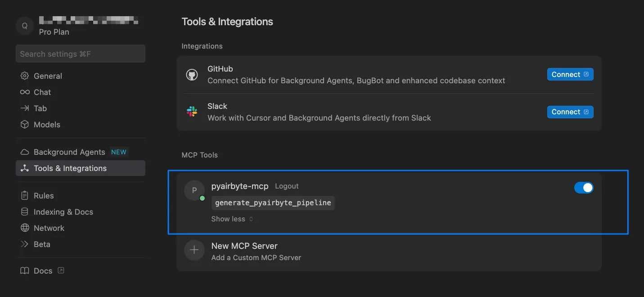
Task: Click the Integrations section heading
Action: click(x=202, y=46)
